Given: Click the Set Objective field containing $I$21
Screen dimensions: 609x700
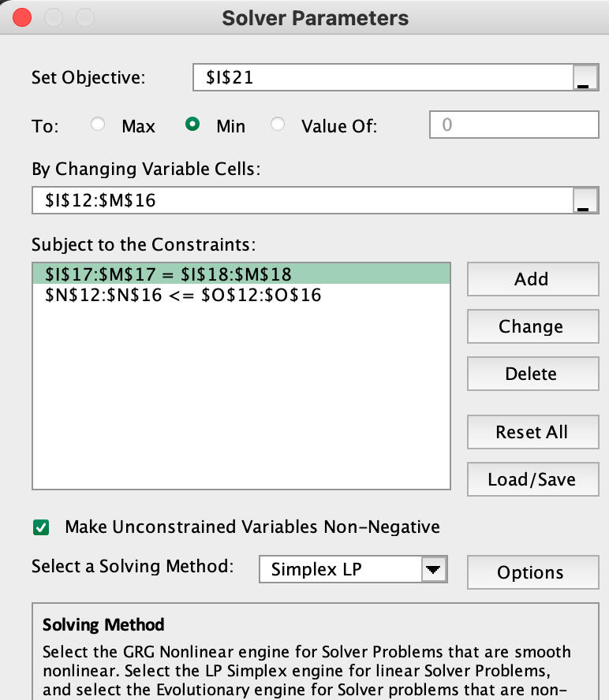Looking at the screenshot, I should 383,78.
